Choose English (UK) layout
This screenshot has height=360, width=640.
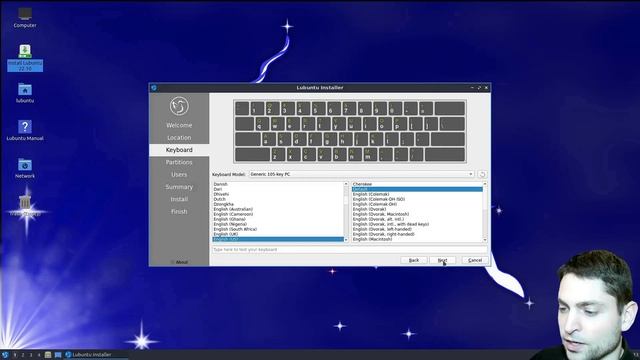pos(226,234)
